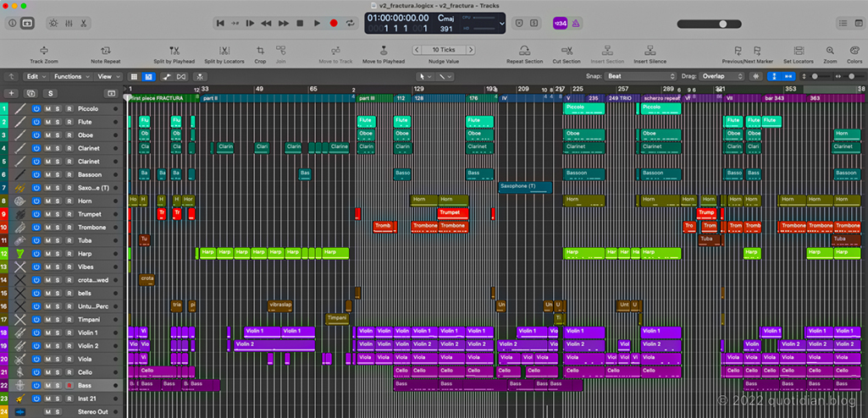Click the tempo value 391
The width and height of the screenshot is (868, 418).
pyautogui.click(x=446, y=29)
